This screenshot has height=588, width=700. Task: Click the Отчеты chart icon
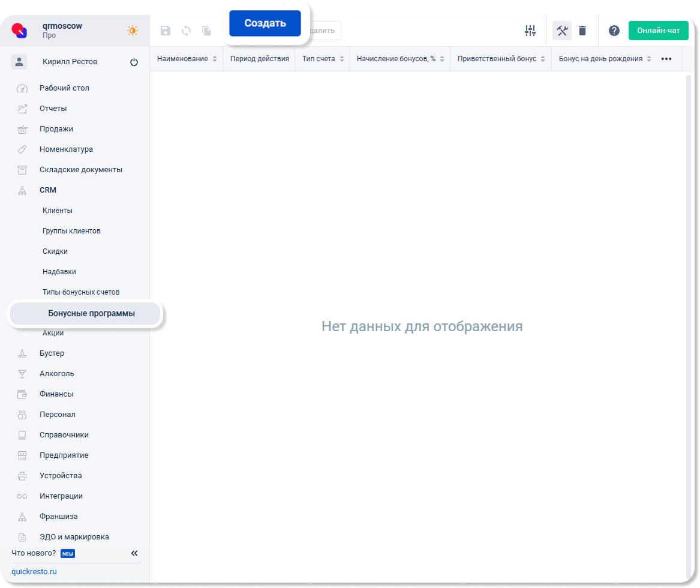22,109
